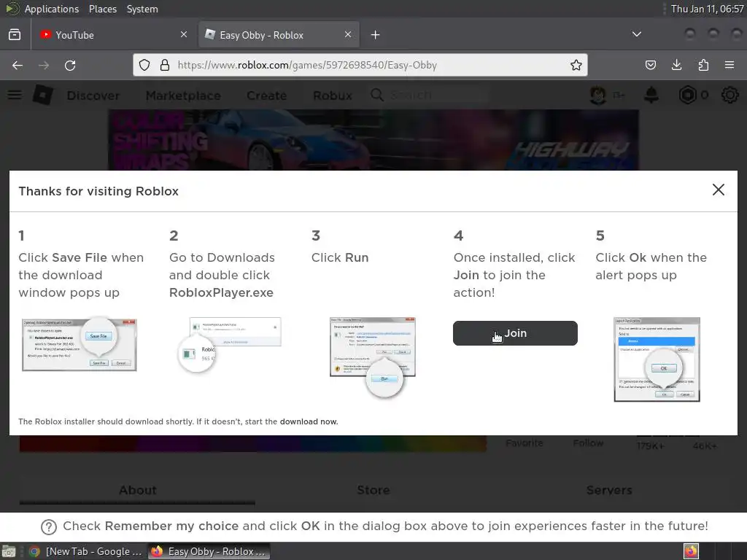Image resolution: width=747 pixels, height=560 pixels.
Task: Click the 'download now' link
Action: [309, 421]
